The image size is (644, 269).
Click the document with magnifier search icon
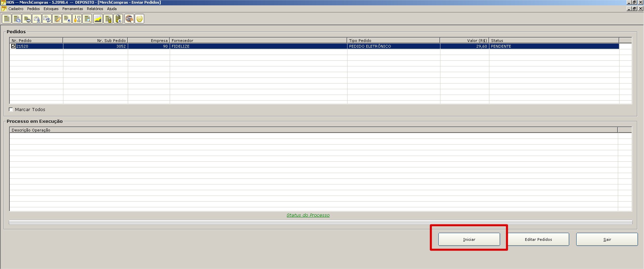(x=87, y=19)
